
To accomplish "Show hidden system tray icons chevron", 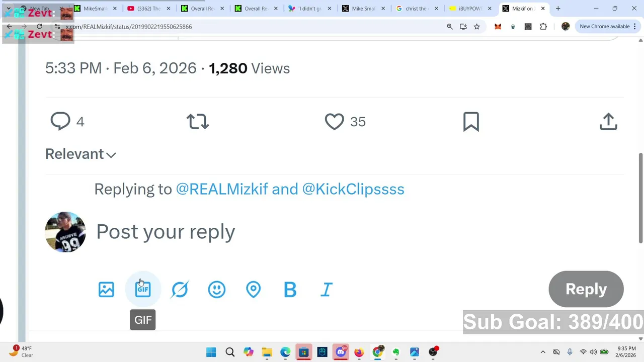I will [543, 352].
